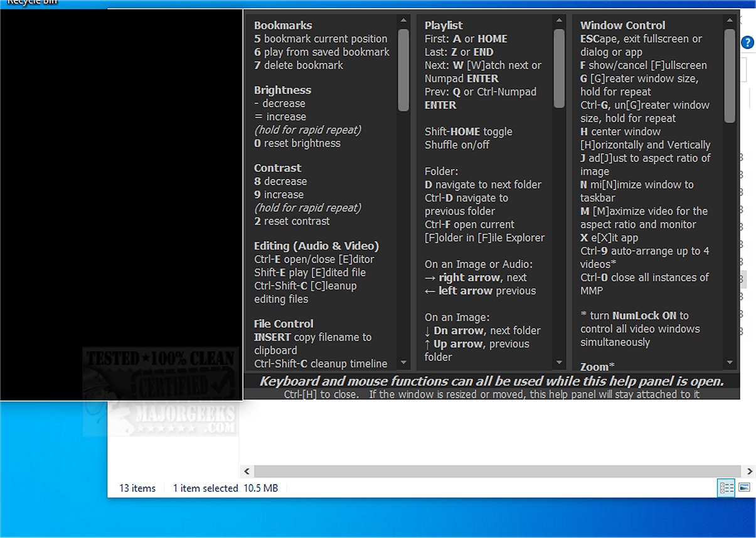756x538 pixels.
Task: Click the "6 play from saved bookmark" line
Action: [x=322, y=52]
